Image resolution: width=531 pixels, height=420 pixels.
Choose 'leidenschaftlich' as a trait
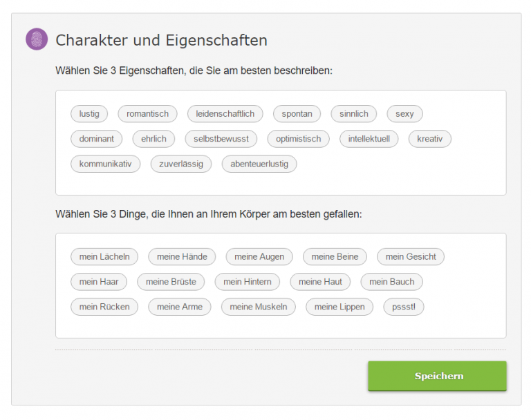point(225,114)
